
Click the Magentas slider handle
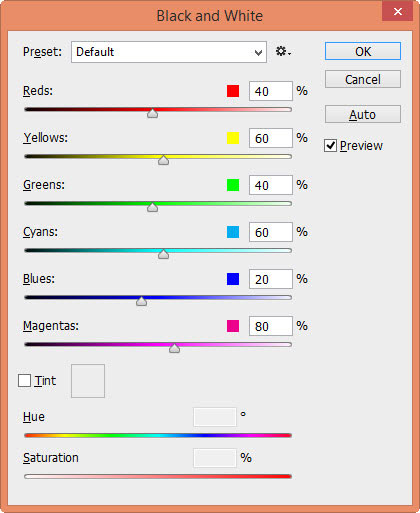coord(174,348)
